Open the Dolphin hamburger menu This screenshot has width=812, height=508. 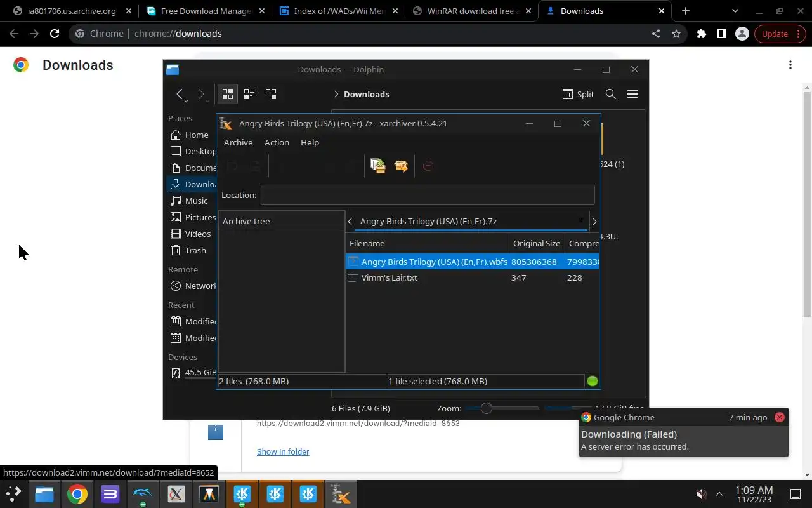tap(632, 94)
